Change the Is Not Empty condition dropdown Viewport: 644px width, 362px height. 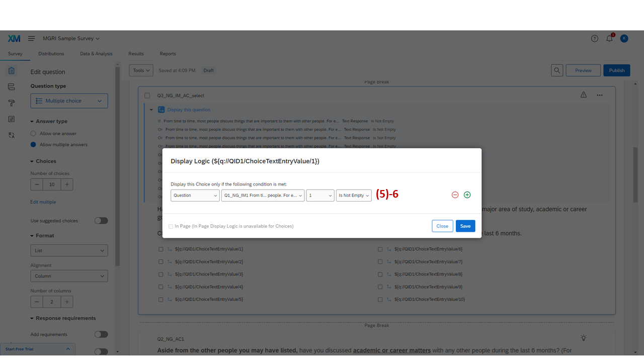point(354,195)
